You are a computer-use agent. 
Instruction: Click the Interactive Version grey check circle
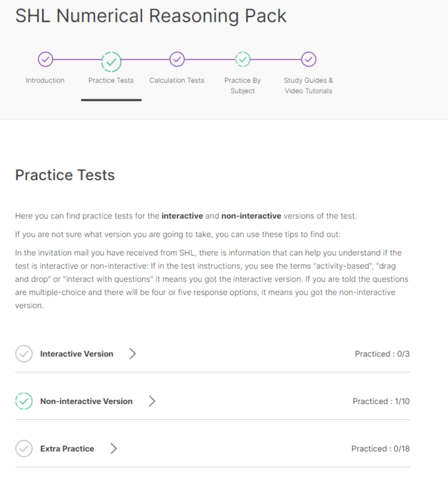coord(24,354)
